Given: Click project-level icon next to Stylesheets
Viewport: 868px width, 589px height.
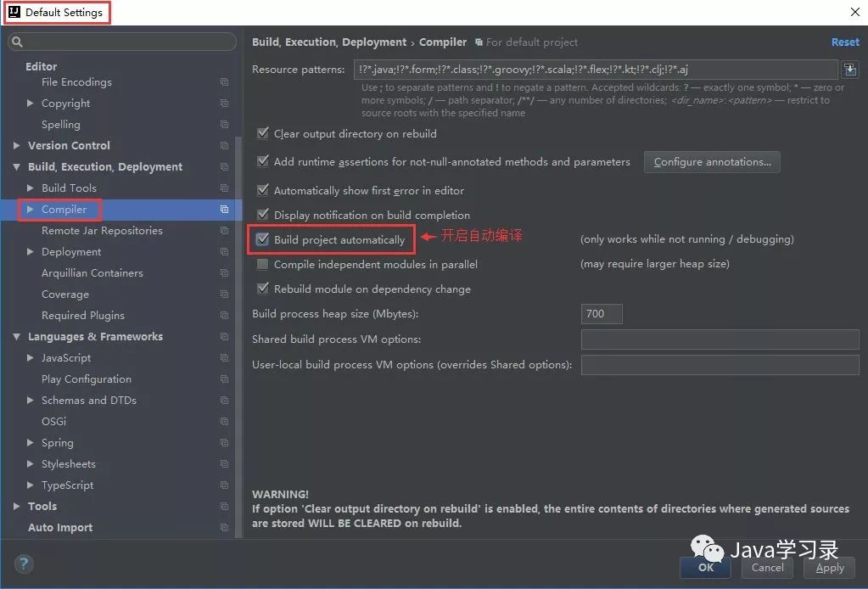Looking at the screenshot, I should 224,464.
